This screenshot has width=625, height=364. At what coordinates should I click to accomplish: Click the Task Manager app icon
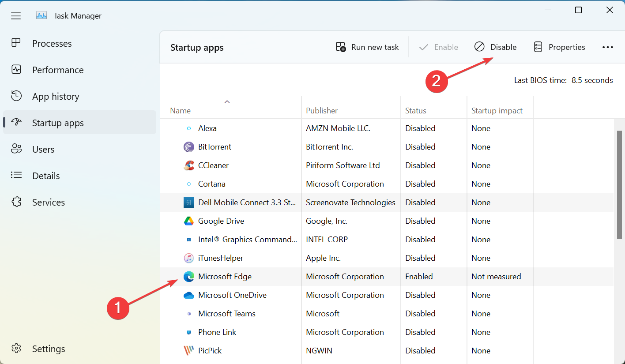(x=41, y=15)
